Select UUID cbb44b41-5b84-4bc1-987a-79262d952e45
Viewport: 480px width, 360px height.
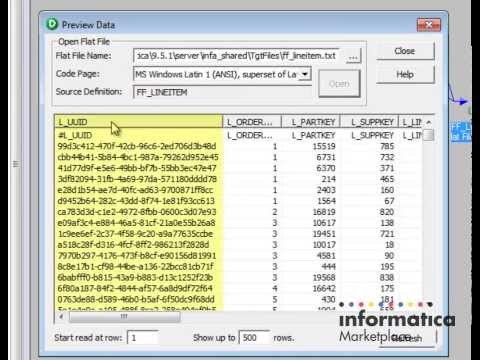pos(138,157)
